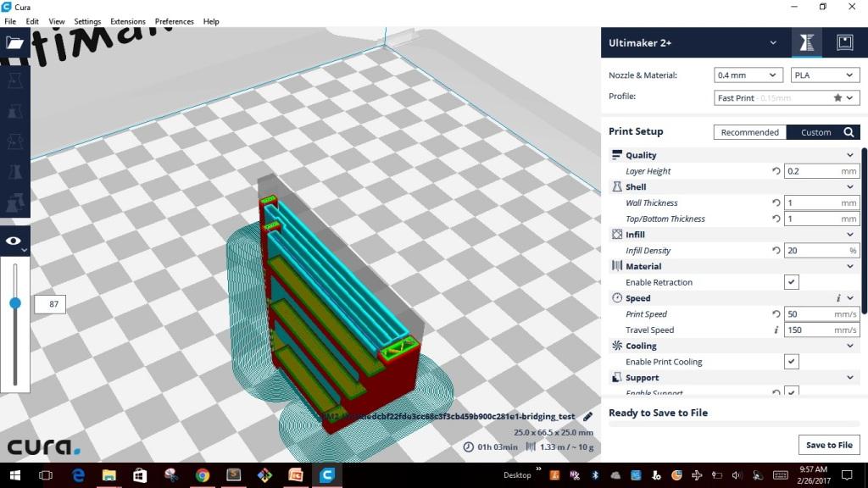Open the Extensions menu
The image size is (868, 488).
tap(127, 21)
